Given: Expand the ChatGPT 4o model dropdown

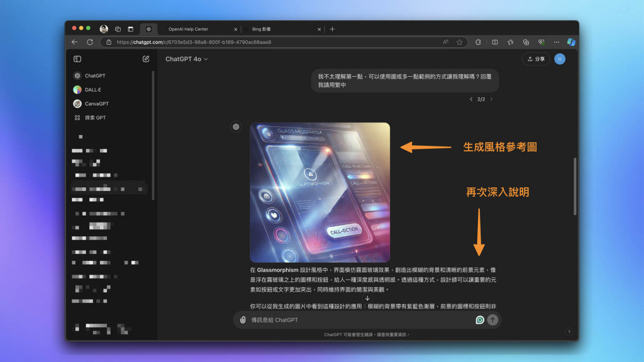Looking at the screenshot, I should click(186, 59).
